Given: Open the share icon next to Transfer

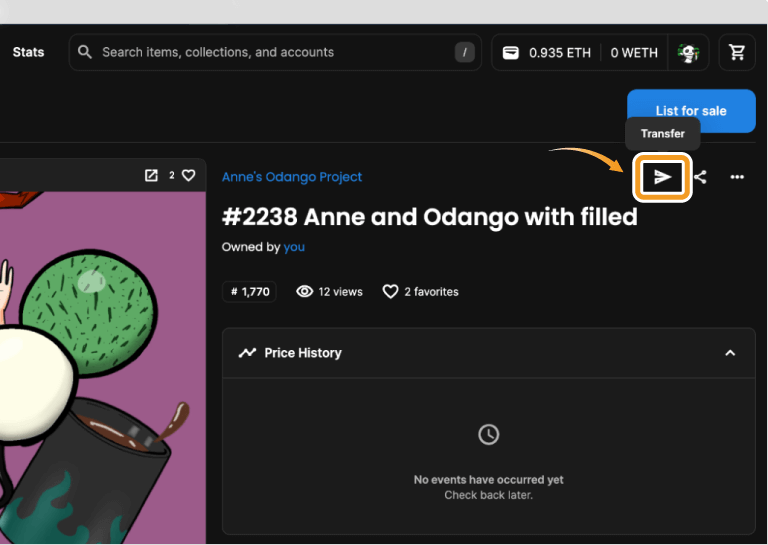Looking at the screenshot, I should (x=700, y=177).
